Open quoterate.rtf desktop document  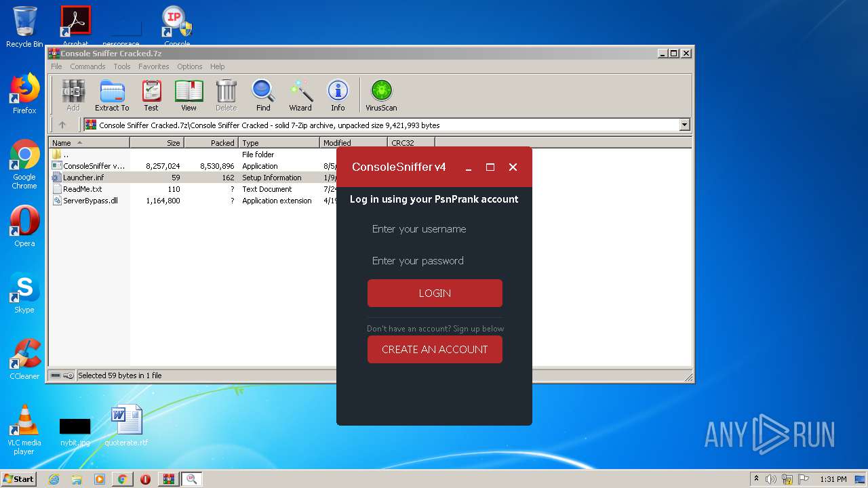(x=126, y=426)
